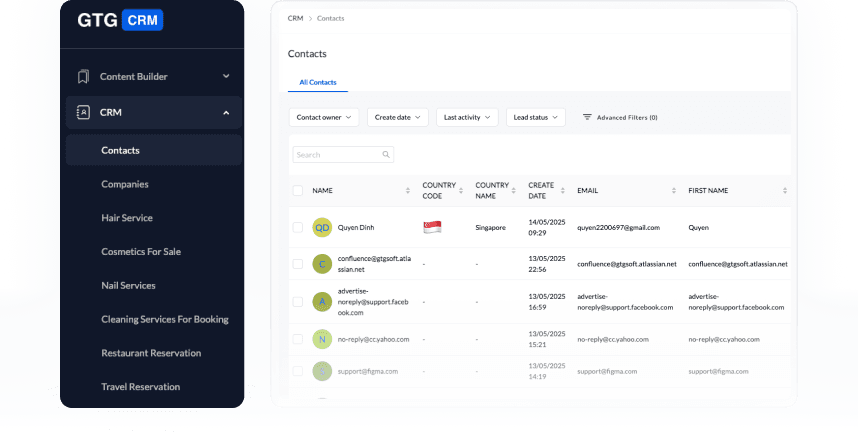Click Advanced Filters (0) button
The image size is (858, 432).
(x=620, y=117)
